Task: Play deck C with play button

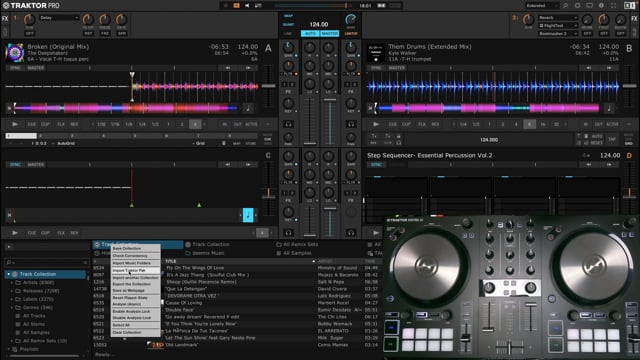Action: point(15,233)
